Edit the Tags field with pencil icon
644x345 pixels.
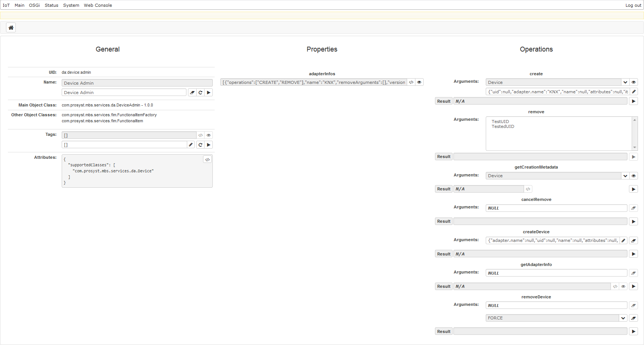(191, 144)
